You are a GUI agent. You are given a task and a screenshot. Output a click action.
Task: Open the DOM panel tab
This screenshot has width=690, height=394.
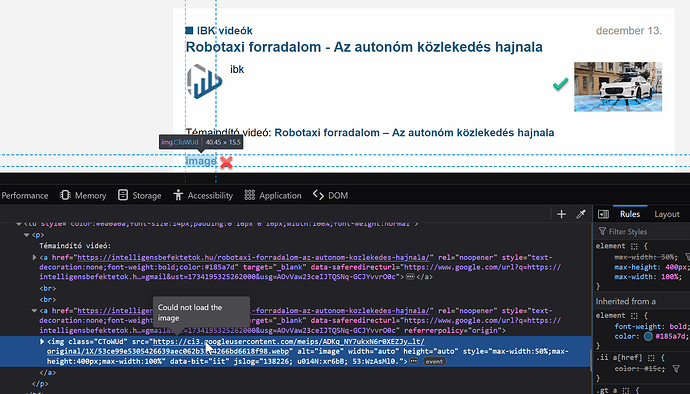(330, 195)
